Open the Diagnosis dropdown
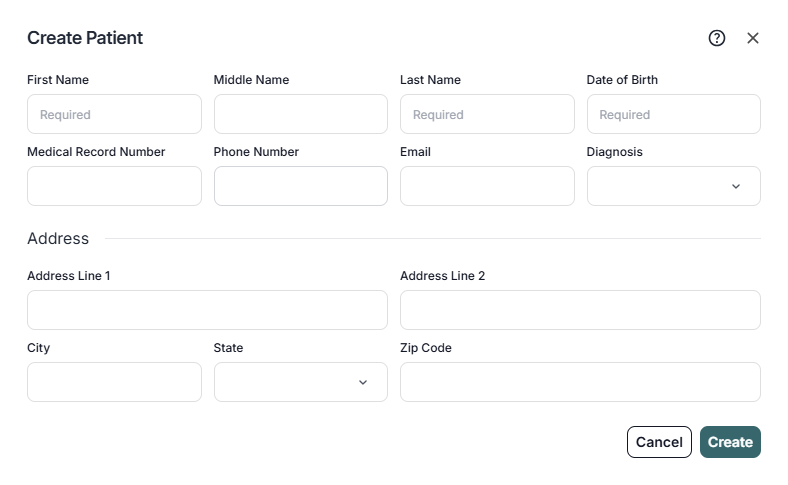 673,186
